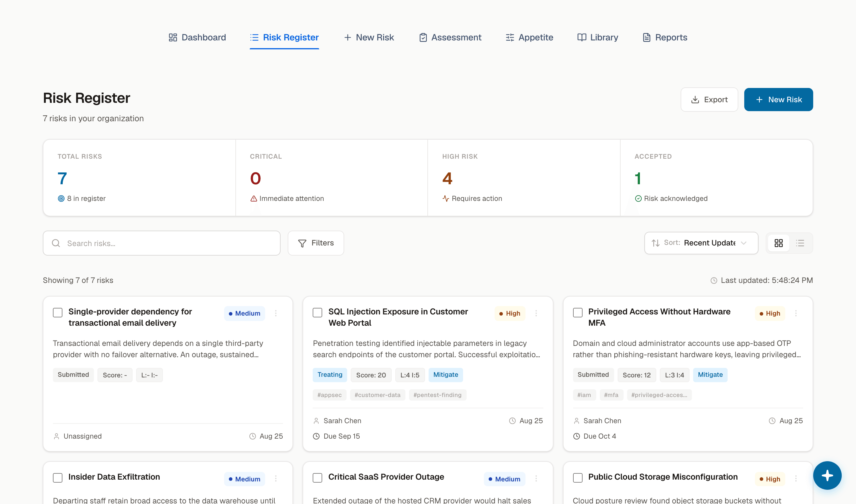Open the Appetite tab
Image resolution: width=856 pixels, height=504 pixels.
[529, 37]
